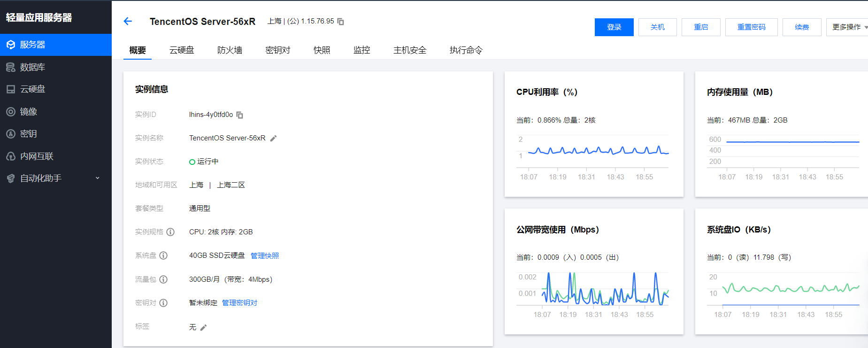This screenshot has width=868, height=348.
Task: Switch to the 概要 tab
Action: pyautogui.click(x=138, y=50)
